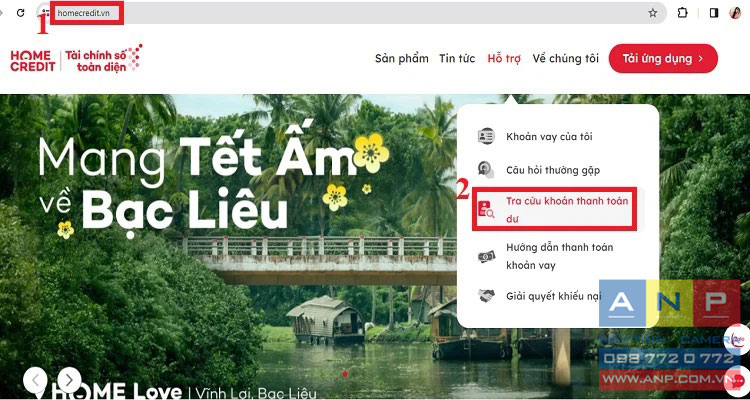Show the next banner slide
This screenshot has height=400, width=750.
[x=69, y=380]
